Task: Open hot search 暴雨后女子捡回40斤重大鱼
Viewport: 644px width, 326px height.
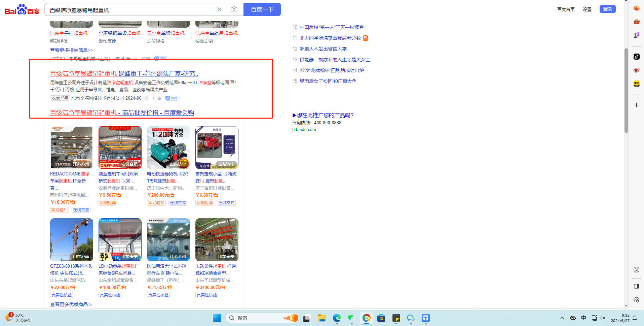Action: coord(328,81)
